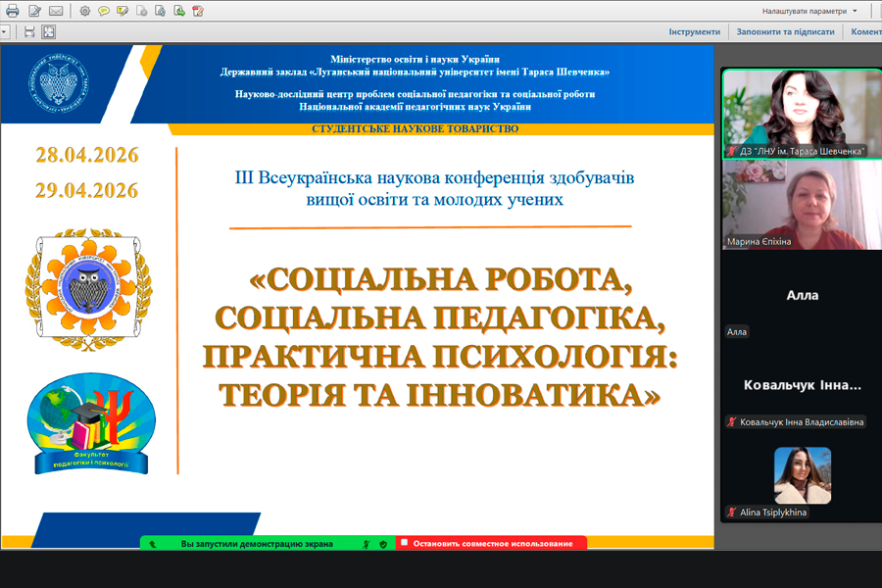Screen dimensions: 882x588
Task: Select the yellow comment bubble tool
Action: coord(103,11)
